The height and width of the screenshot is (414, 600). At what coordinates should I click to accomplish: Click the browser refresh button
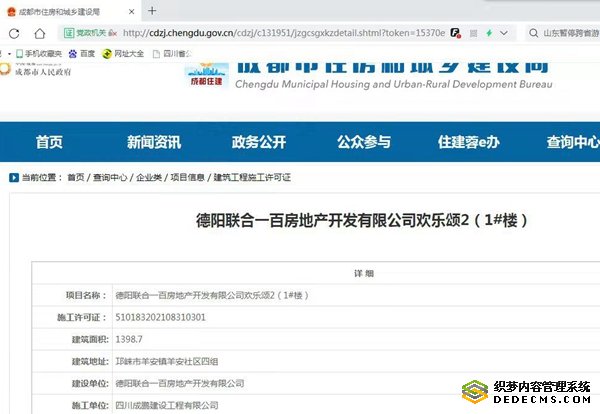[x=12, y=33]
